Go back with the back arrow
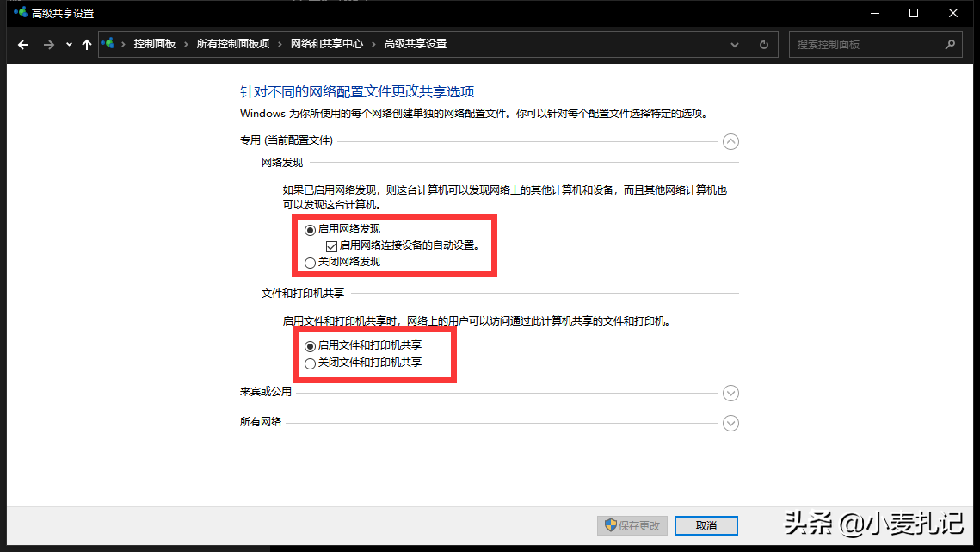 coord(23,45)
